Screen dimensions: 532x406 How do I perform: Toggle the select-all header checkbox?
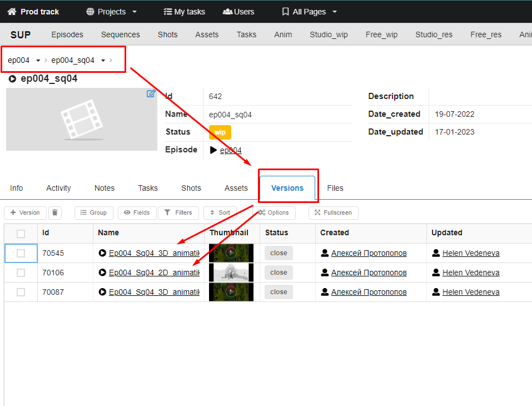point(21,233)
